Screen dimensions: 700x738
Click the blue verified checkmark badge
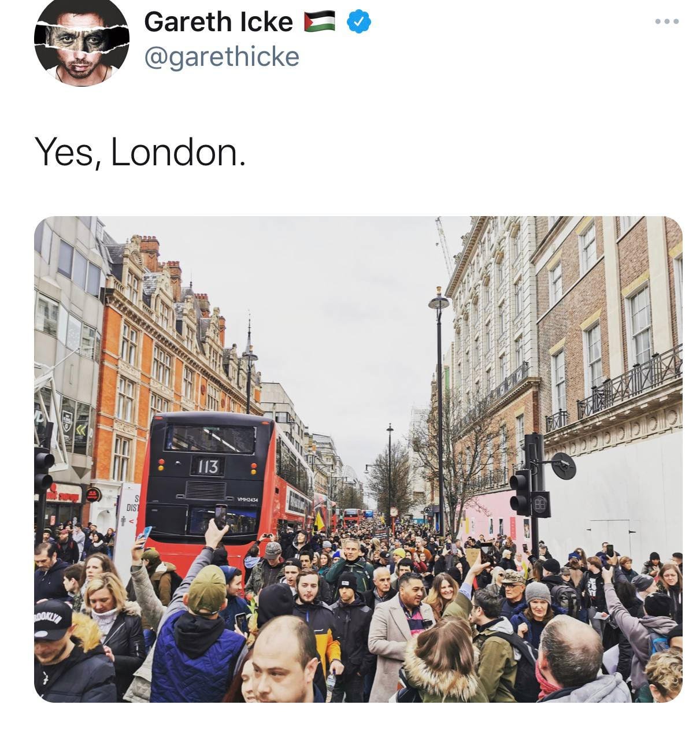tap(358, 22)
